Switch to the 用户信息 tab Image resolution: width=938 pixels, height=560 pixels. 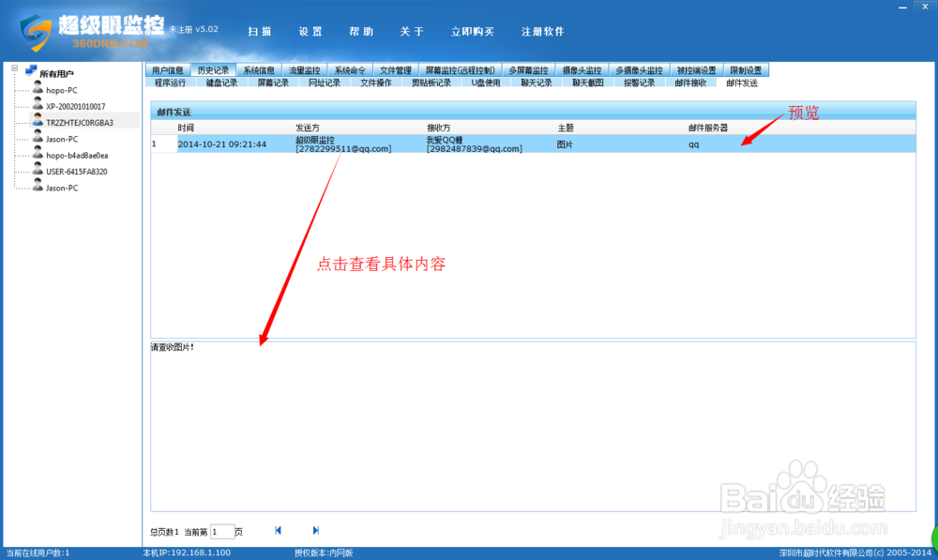168,70
